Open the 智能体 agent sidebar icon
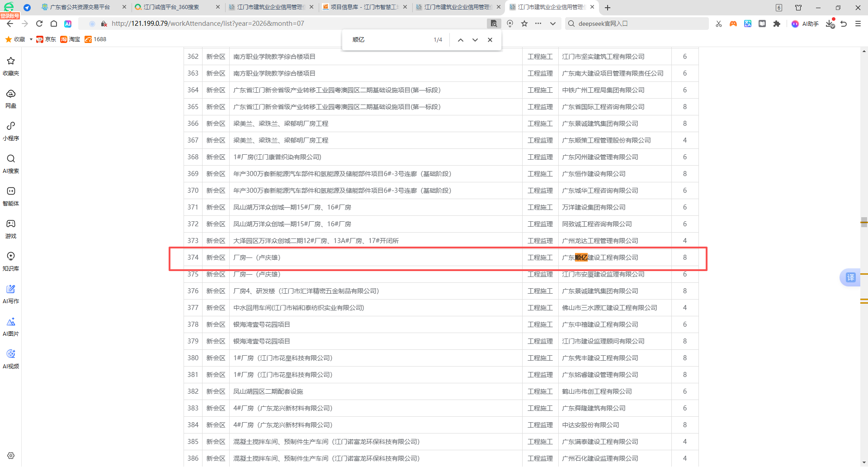This screenshot has width=868, height=467. [11, 196]
